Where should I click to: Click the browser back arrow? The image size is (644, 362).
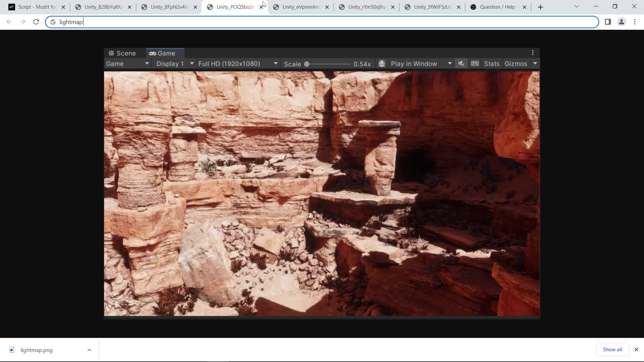9,22
